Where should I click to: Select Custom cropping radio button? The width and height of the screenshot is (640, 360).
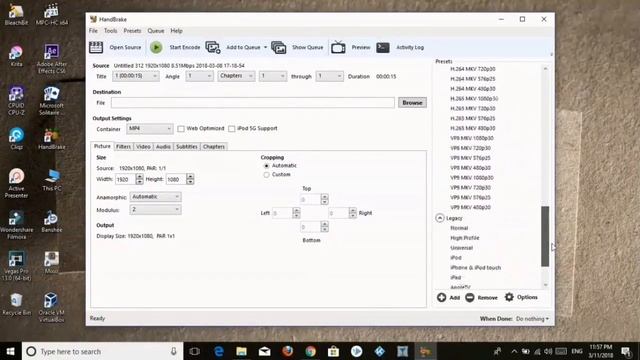pos(267,175)
